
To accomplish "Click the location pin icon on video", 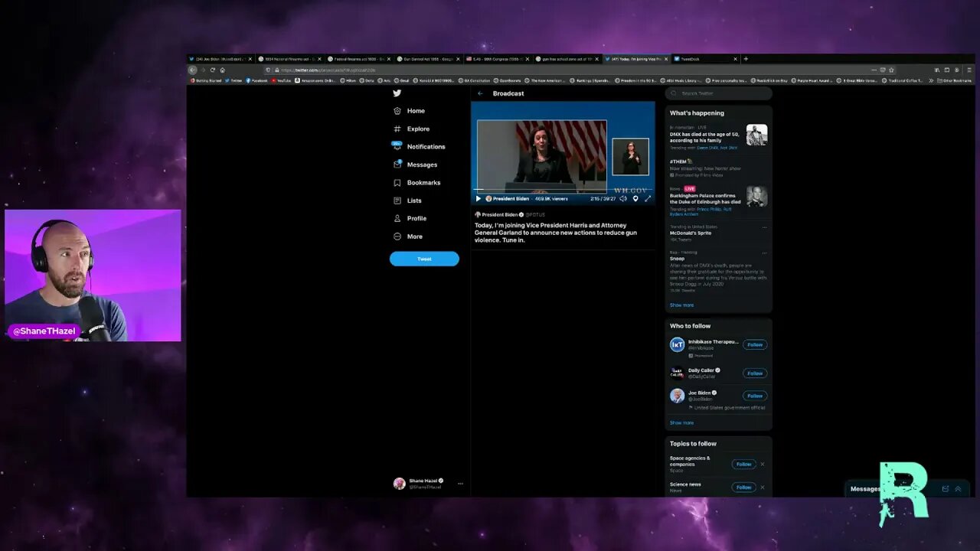I will tap(635, 198).
